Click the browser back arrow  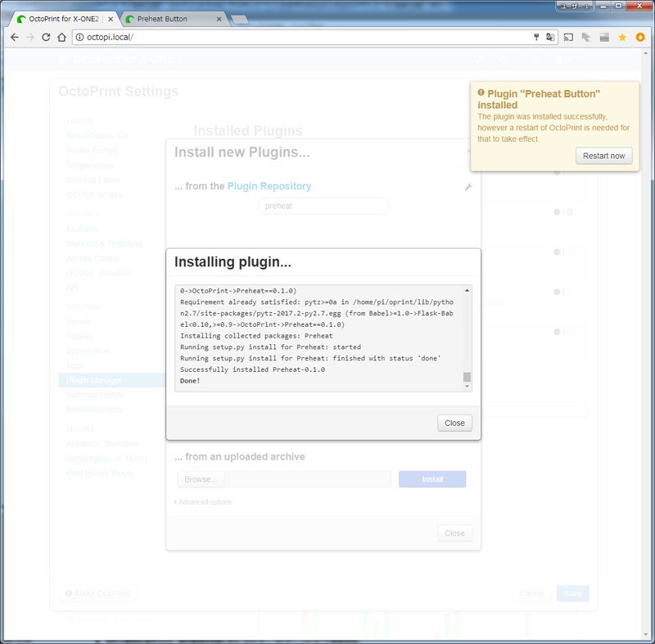click(15, 37)
